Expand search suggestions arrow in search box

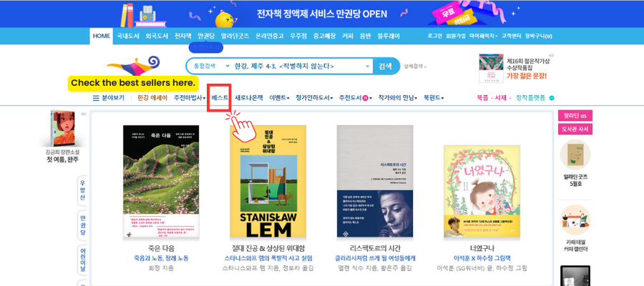coord(368,66)
